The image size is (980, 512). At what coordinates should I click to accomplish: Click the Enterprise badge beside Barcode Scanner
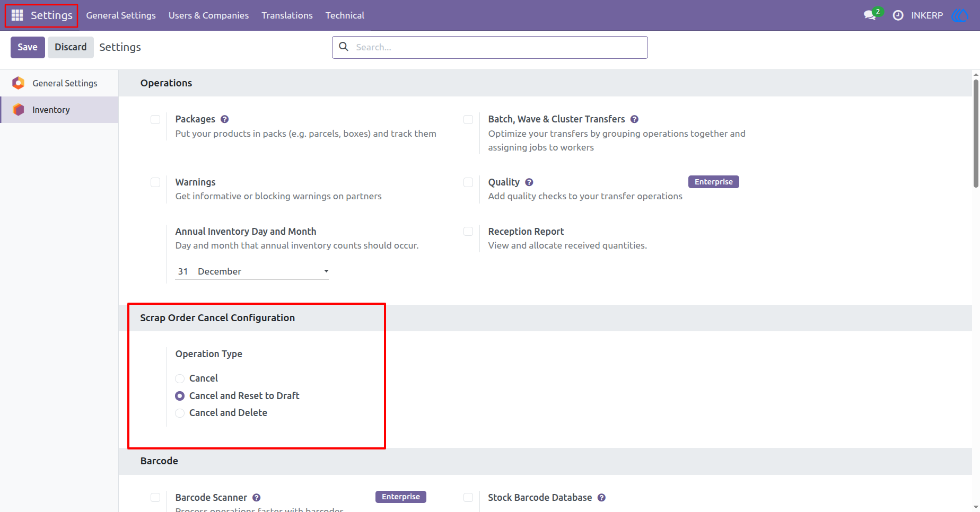point(401,497)
